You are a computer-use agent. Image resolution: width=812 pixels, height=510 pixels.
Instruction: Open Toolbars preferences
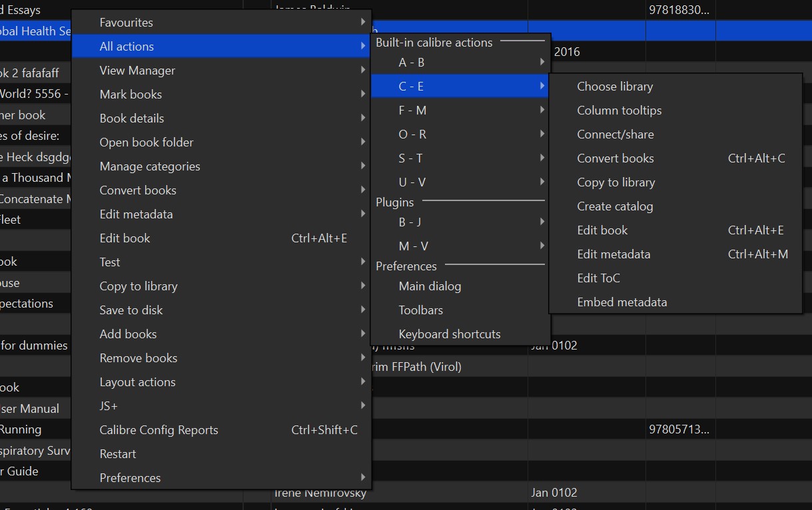coord(420,310)
